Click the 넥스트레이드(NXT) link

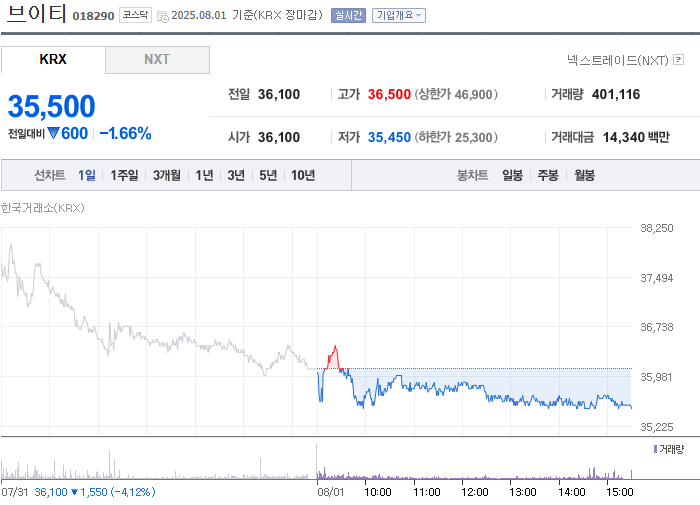618,60
